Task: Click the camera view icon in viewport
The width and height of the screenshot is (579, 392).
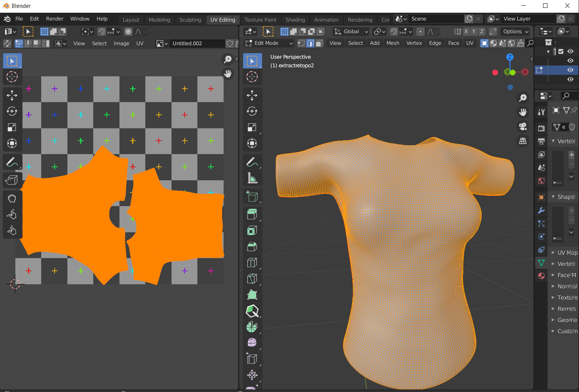Action: [523, 126]
